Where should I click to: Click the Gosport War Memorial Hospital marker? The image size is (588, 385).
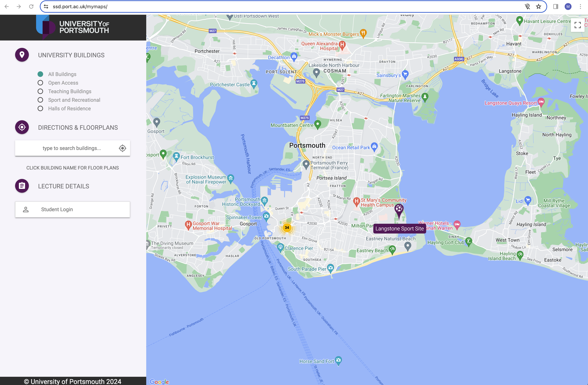[188, 225]
